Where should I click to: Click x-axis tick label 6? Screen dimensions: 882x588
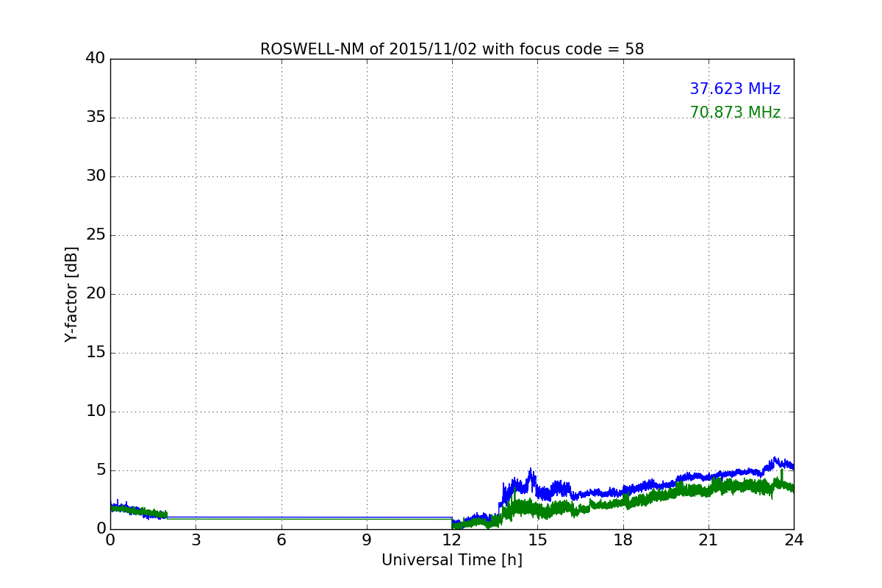coord(282,539)
